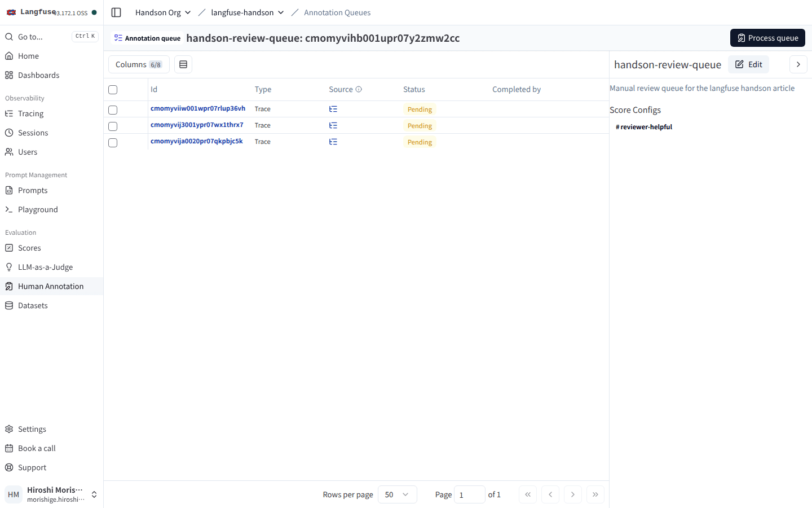
Task: Check the row cmomyvij3001ypr07wx1thrx7
Action: [113, 126]
